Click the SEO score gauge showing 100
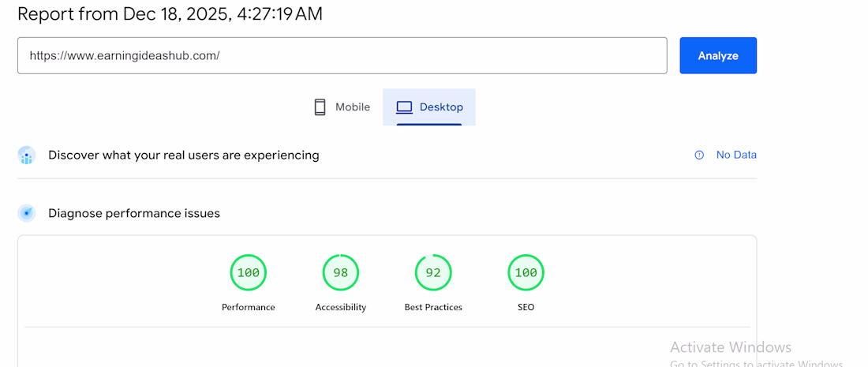 [526, 273]
